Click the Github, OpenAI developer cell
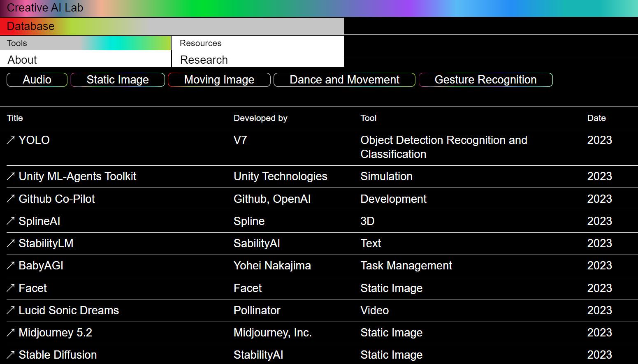The width and height of the screenshot is (638, 364). click(272, 199)
